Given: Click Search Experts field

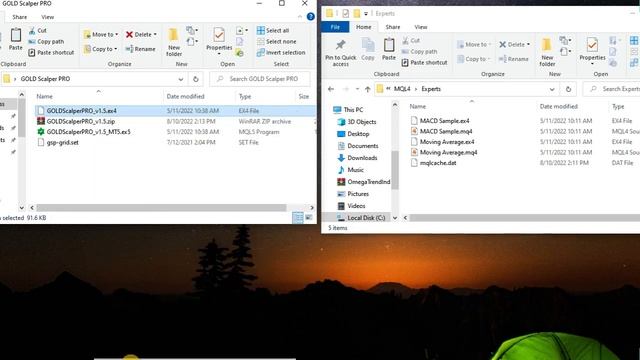Looking at the screenshot, I should click(x=612, y=89).
